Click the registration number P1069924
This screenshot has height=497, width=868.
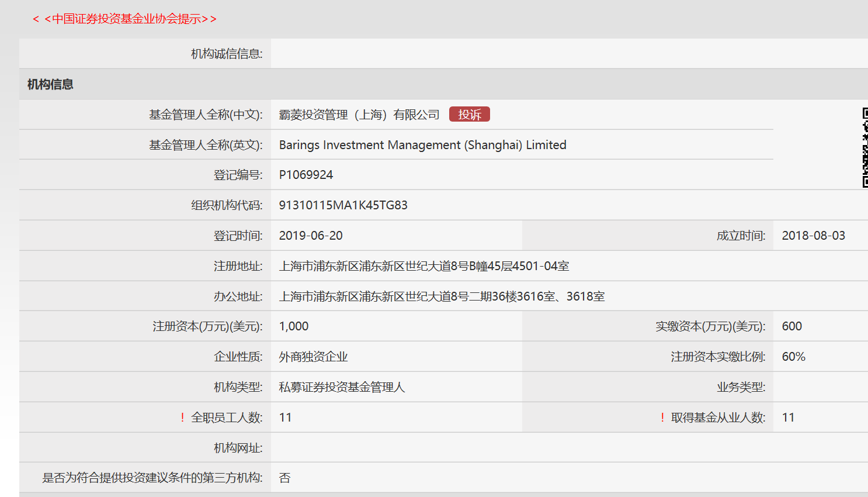click(305, 175)
